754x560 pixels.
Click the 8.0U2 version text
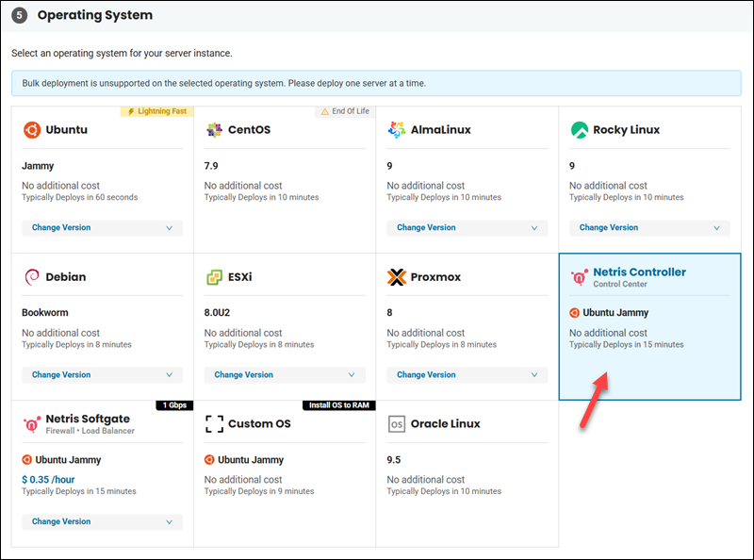(217, 313)
